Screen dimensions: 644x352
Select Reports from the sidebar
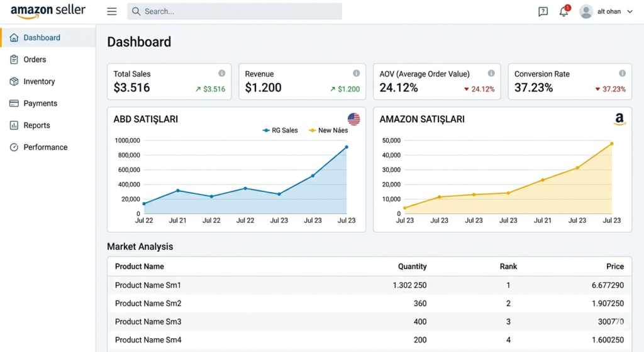pyautogui.click(x=36, y=125)
